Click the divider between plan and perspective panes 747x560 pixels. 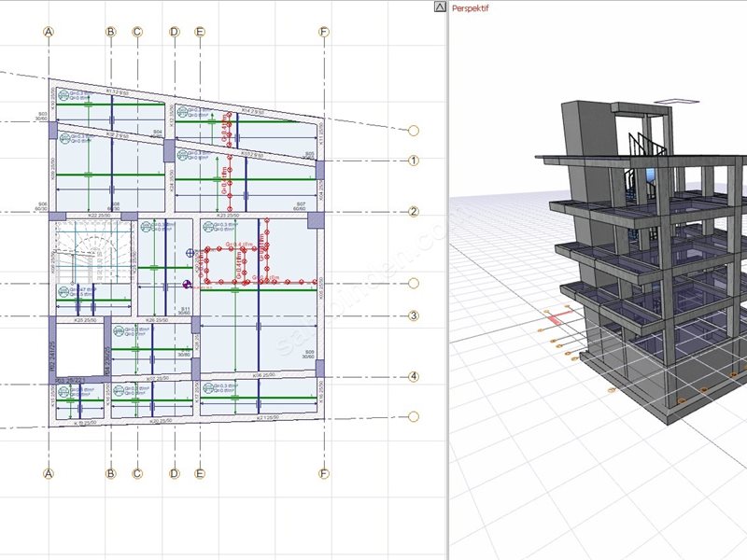pos(448,280)
